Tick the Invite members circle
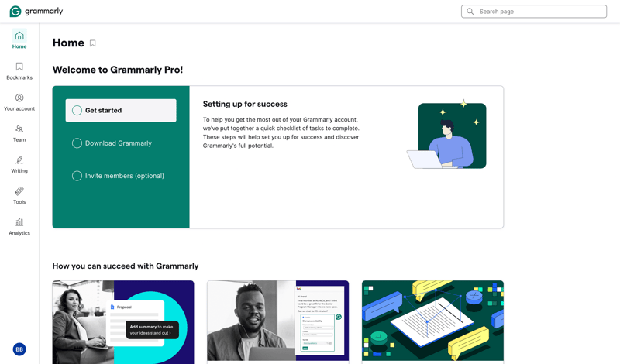The image size is (620, 364). (77, 176)
